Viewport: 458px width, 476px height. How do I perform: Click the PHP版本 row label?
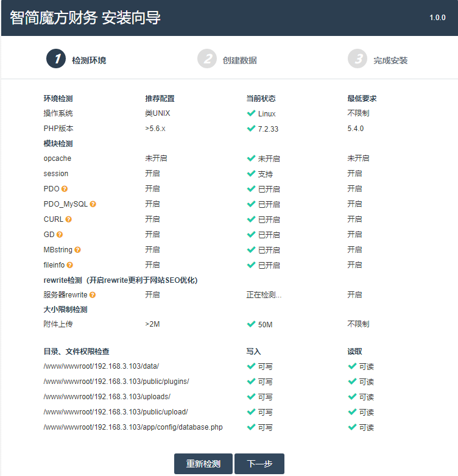click(58, 129)
